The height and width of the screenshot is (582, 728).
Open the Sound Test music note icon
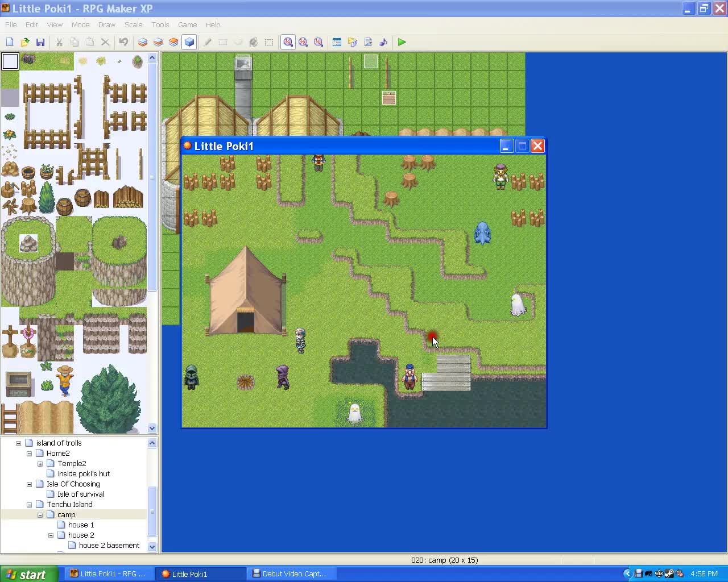coord(383,42)
